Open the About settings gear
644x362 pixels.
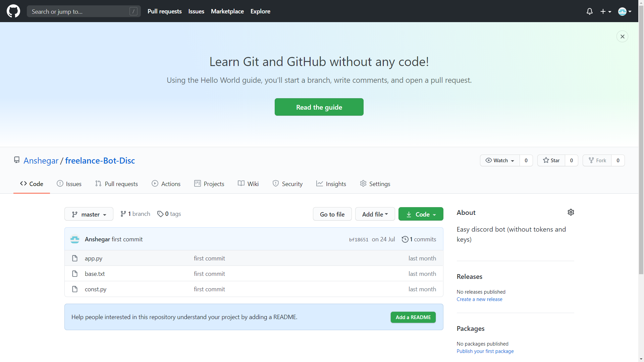[x=571, y=212]
